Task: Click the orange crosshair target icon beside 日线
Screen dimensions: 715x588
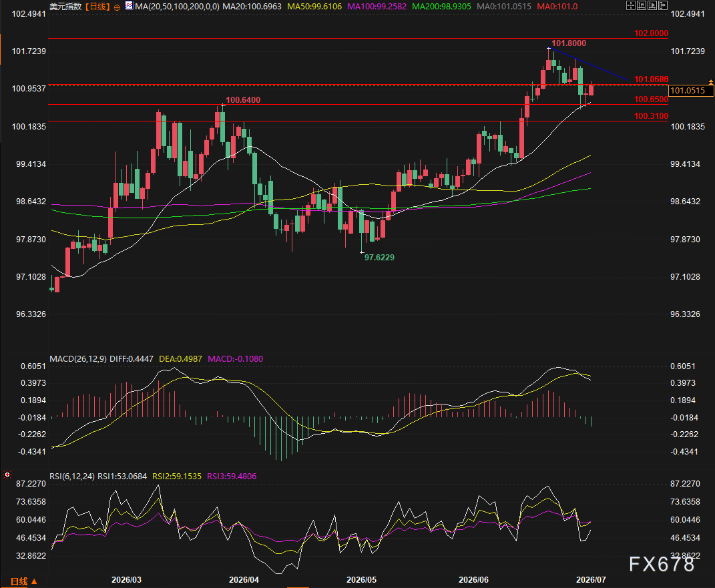Action: (117, 7)
